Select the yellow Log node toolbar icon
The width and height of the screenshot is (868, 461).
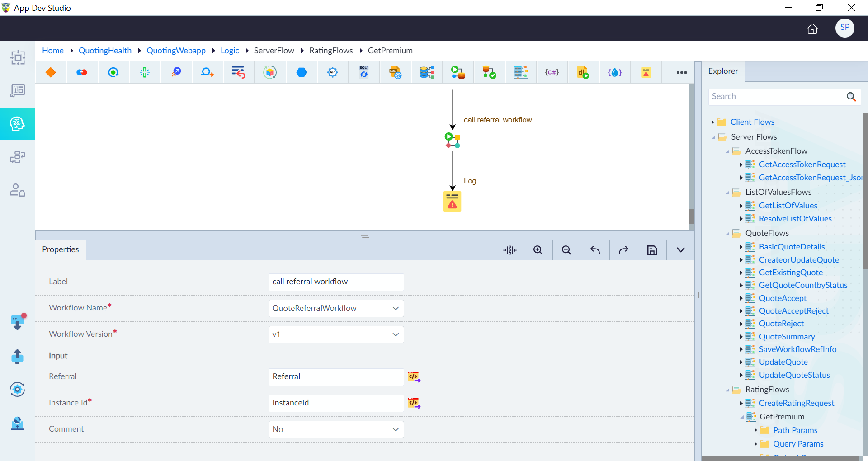(646, 72)
